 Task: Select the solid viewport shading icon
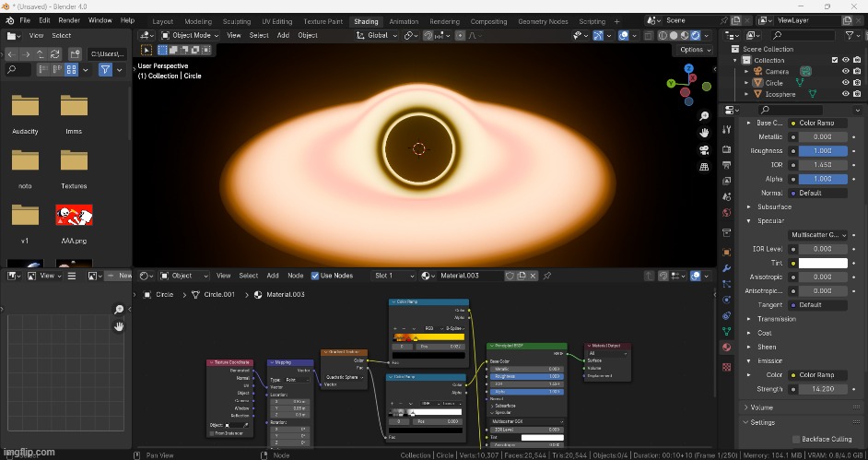coord(674,35)
